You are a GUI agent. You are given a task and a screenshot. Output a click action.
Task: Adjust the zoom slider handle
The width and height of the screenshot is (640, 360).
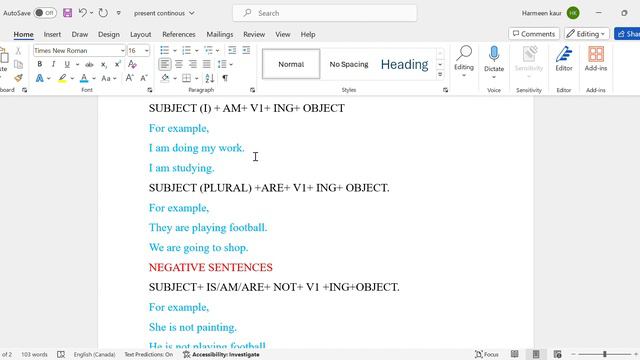(x=604, y=354)
